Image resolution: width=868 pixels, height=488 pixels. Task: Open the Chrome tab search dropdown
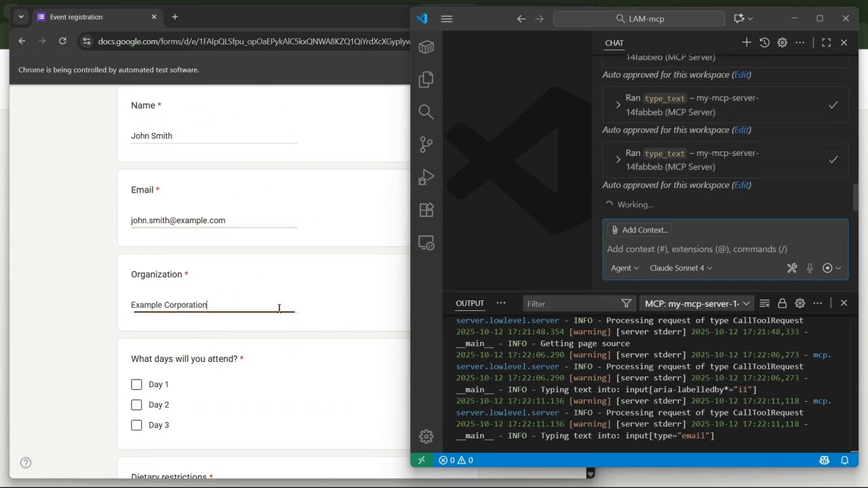[21, 17]
